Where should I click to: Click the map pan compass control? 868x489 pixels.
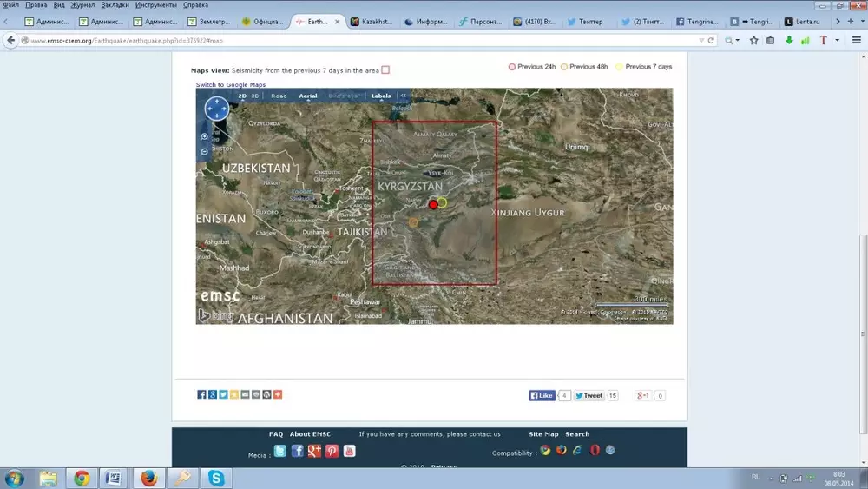click(x=216, y=109)
